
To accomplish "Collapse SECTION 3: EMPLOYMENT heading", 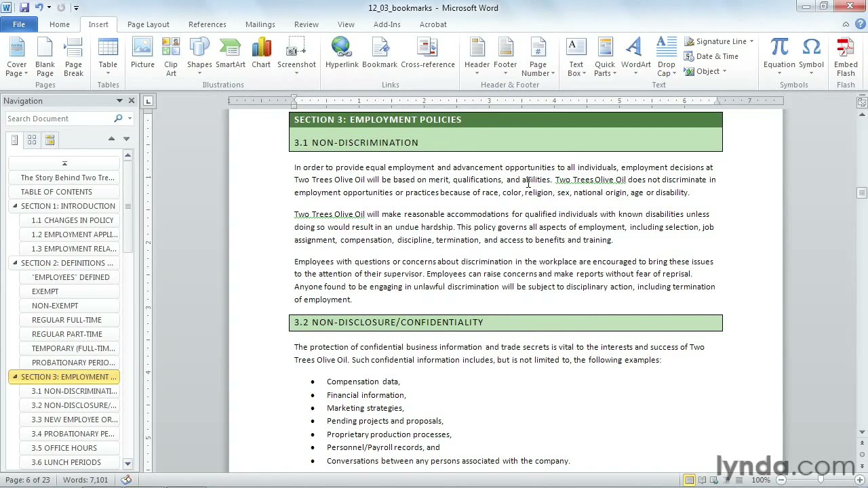I will [x=15, y=376].
